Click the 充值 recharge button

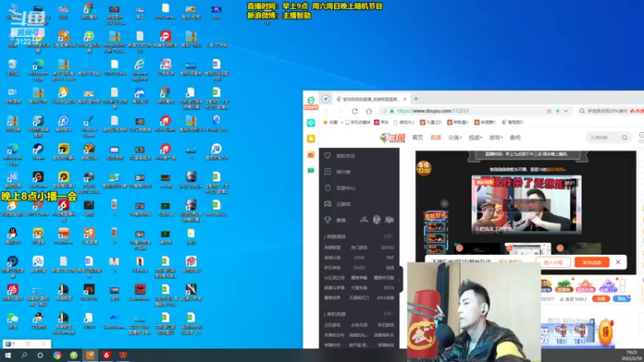tap(601, 298)
